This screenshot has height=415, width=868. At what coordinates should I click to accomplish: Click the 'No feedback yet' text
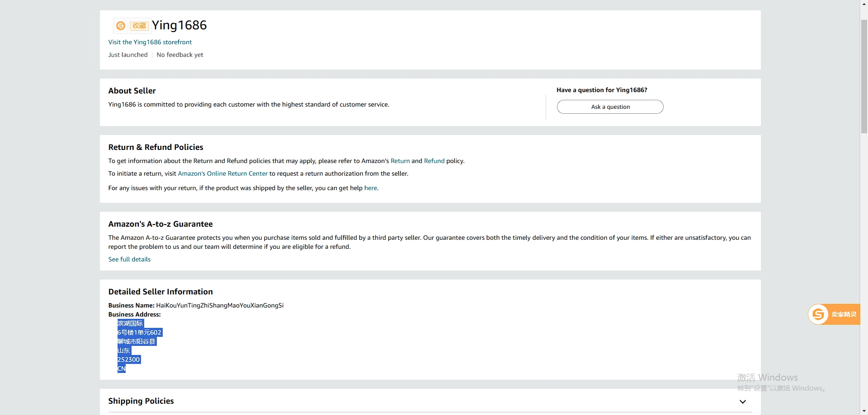point(180,55)
